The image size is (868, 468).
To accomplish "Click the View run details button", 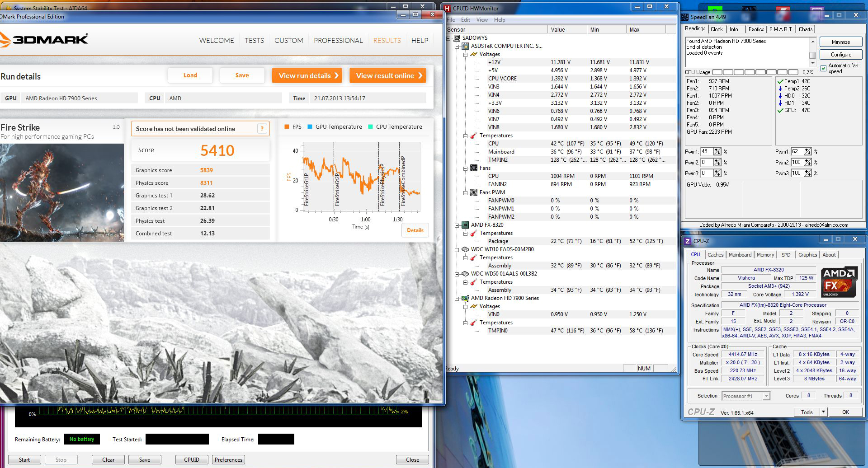I will 307,75.
